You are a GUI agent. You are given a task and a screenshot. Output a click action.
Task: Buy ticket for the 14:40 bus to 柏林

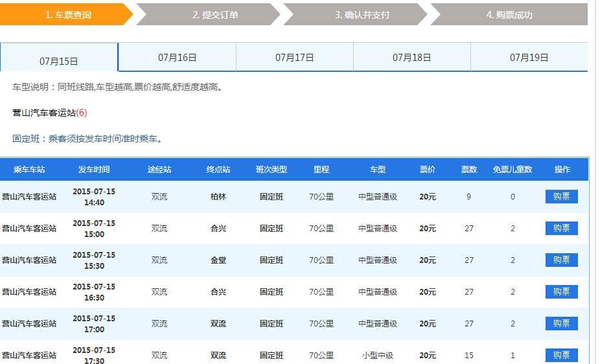(561, 197)
